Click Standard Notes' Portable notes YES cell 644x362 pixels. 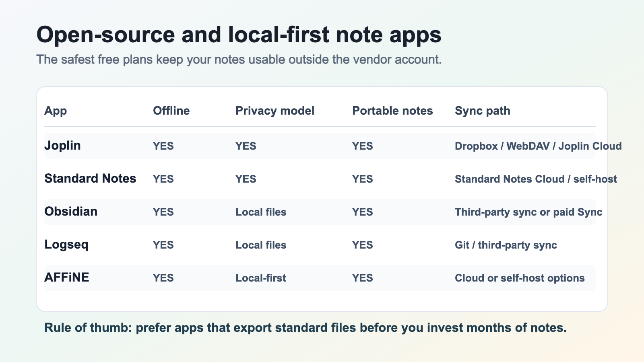[363, 179]
